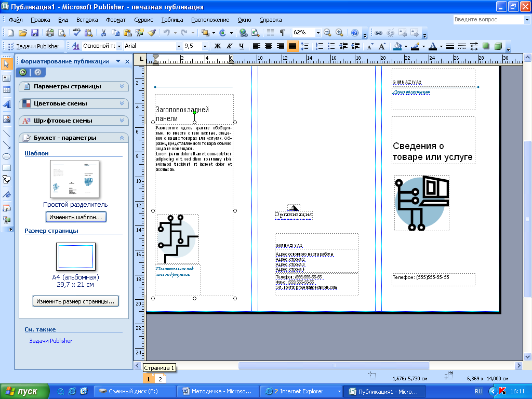The width and height of the screenshot is (532, 399).
Task: Zoom out with the minus magnifier
Action: click(327, 33)
